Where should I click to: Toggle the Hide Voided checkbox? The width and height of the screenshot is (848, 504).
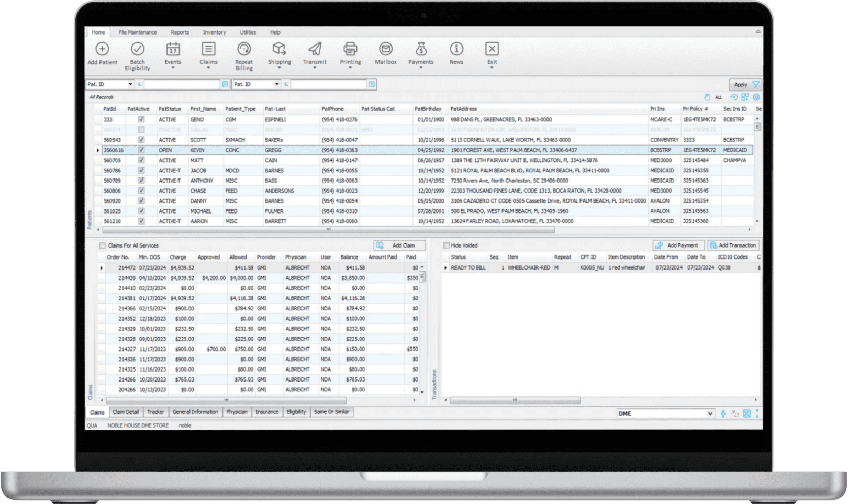[x=447, y=245]
